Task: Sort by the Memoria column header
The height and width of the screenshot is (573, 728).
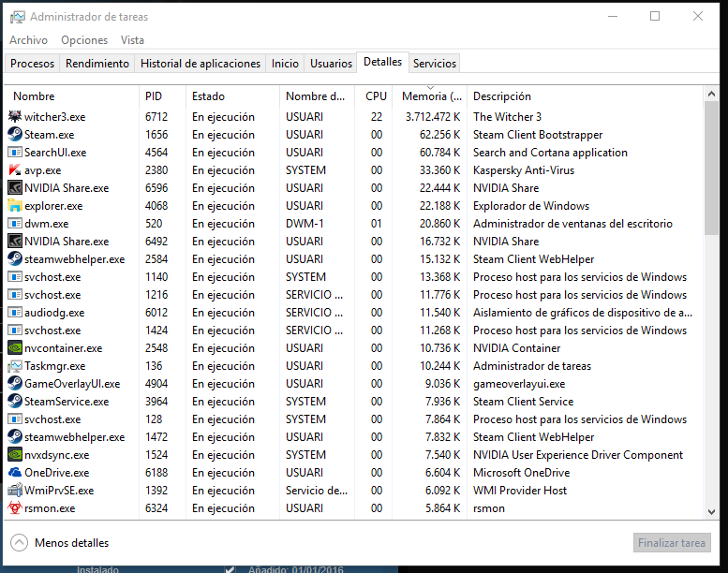Action: pyautogui.click(x=430, y=96)
